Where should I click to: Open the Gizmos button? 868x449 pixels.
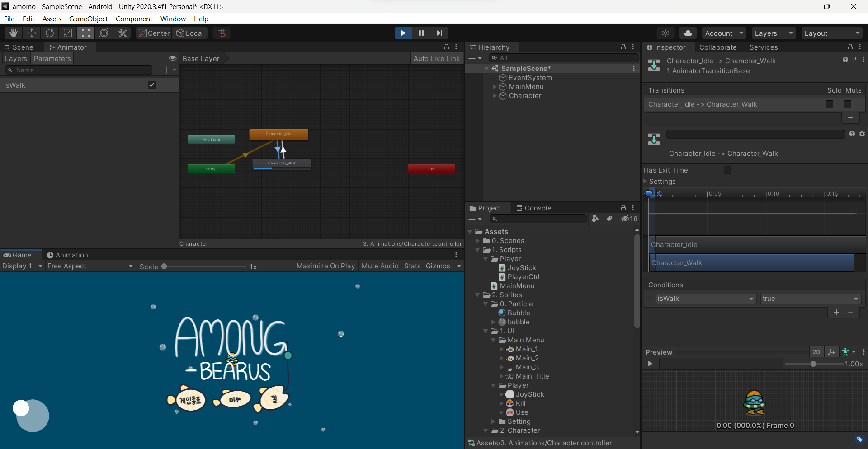pos(438,266)
